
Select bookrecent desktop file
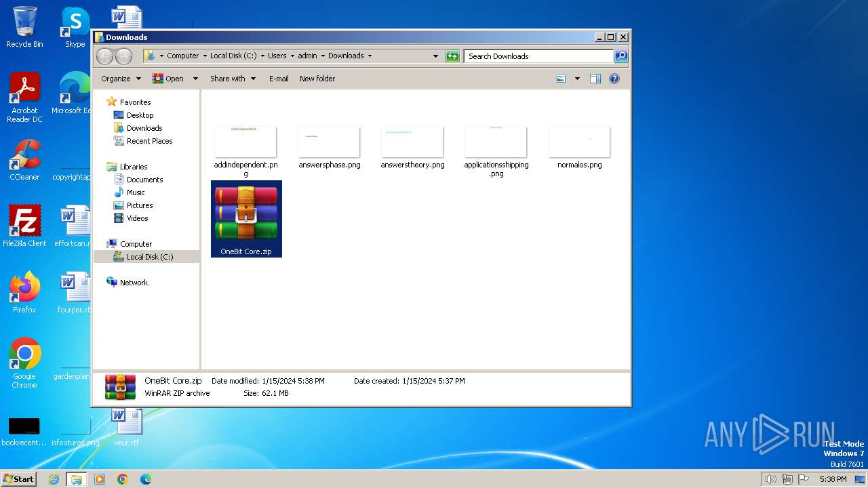pyautogui.click(x=24, y=432)
